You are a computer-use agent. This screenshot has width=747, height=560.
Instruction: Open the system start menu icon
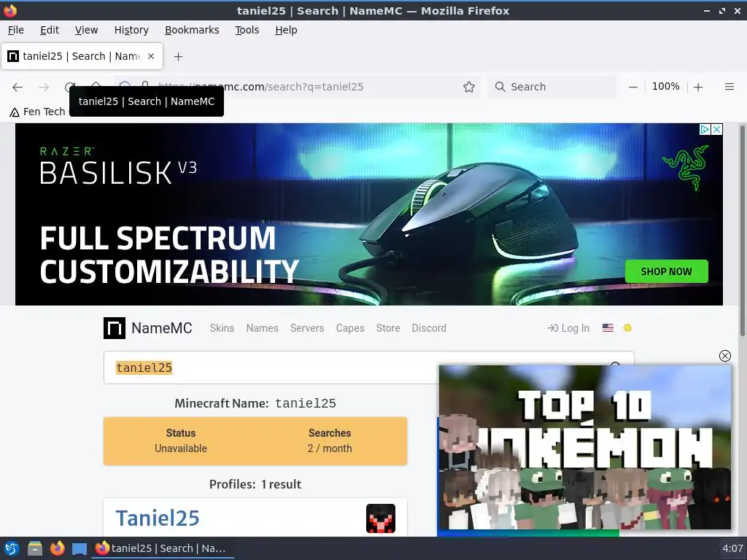12,548
